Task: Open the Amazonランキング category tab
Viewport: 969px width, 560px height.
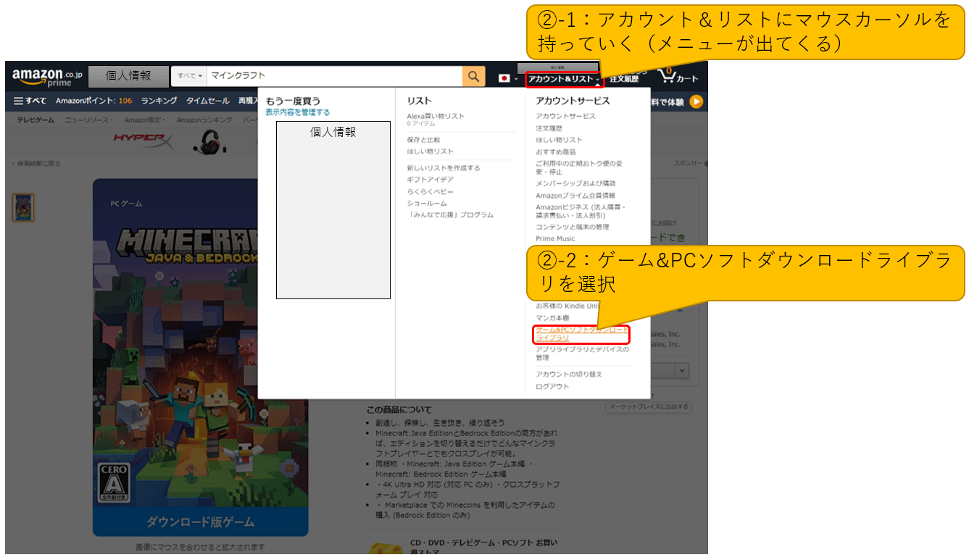Action: 204,120
